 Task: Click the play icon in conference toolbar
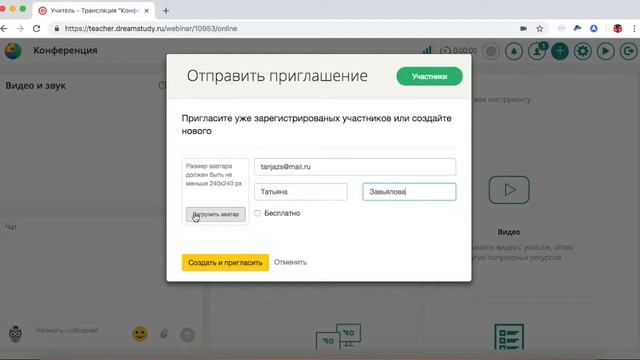605,51
